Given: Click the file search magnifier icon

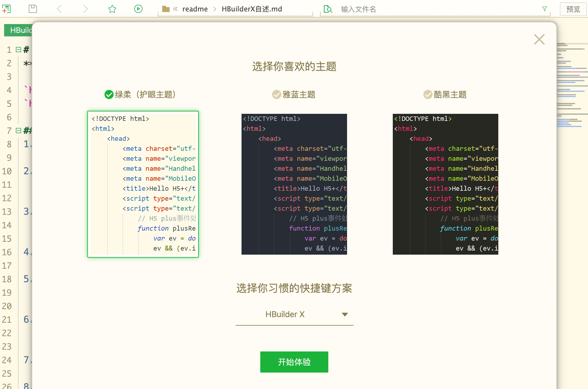Looking at the screenshot, I should 328,9.
